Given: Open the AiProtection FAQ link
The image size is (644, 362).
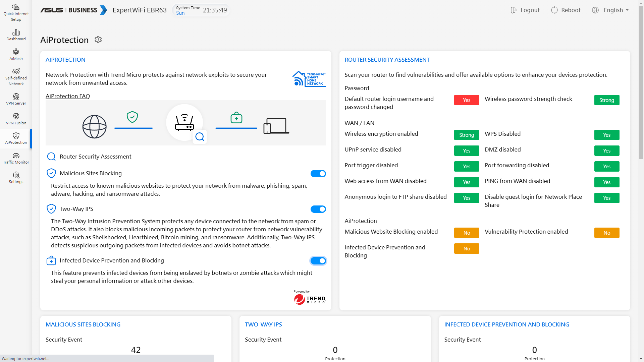Looking at the screenshot, I should [68, 96].
